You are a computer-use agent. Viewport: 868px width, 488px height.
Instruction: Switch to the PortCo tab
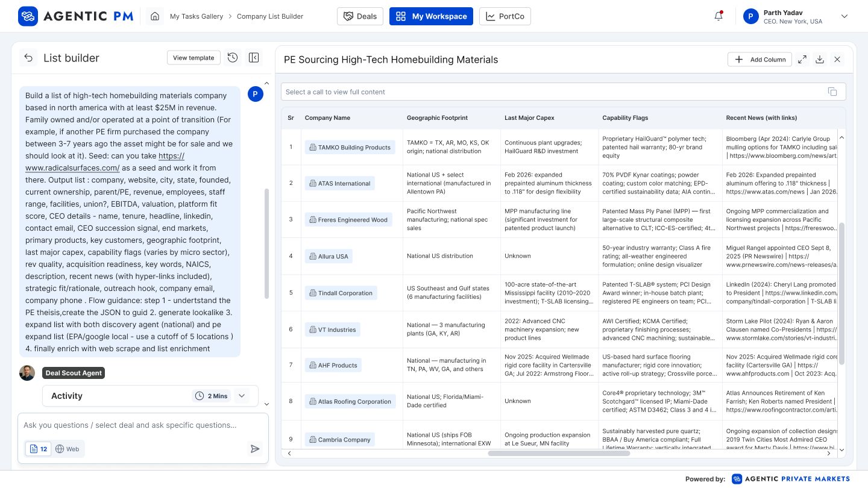pos(505,16)
